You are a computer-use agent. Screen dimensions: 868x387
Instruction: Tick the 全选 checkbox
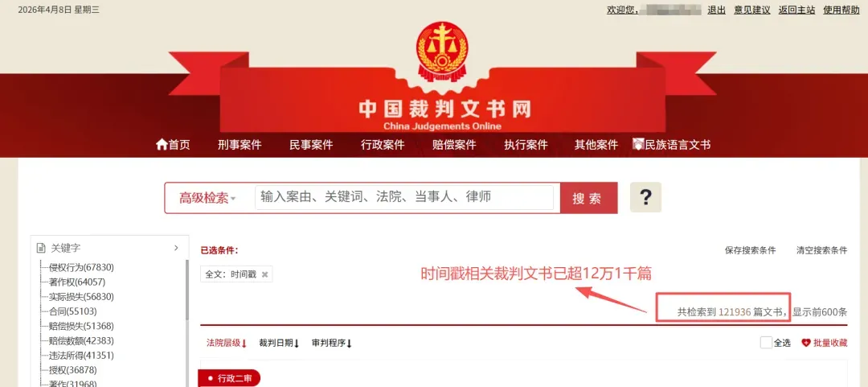[x=766, y=343]
